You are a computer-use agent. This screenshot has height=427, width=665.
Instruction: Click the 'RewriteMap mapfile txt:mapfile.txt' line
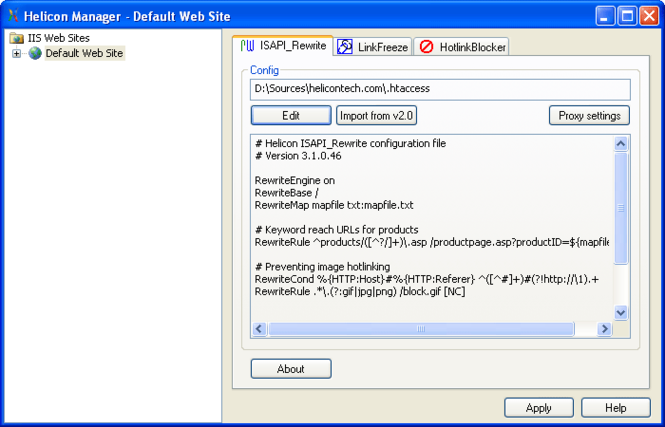click(334, 205)
